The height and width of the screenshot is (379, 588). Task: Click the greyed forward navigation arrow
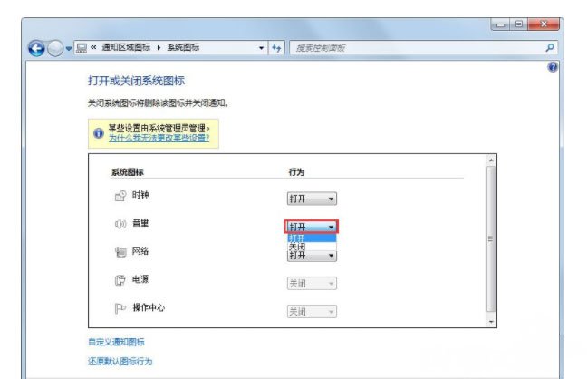[55, 48]
